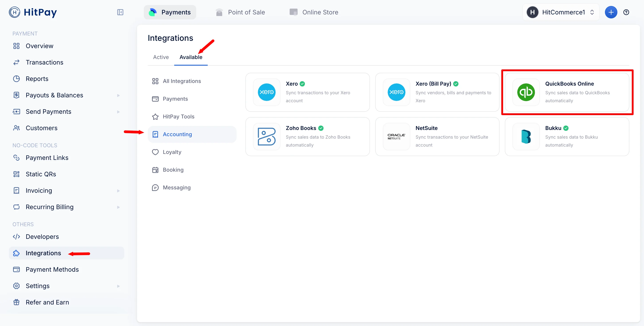Viewport: 644px width, 326px height.
Task: Go to Transactions in sidebar
Action: click(67, 63)
